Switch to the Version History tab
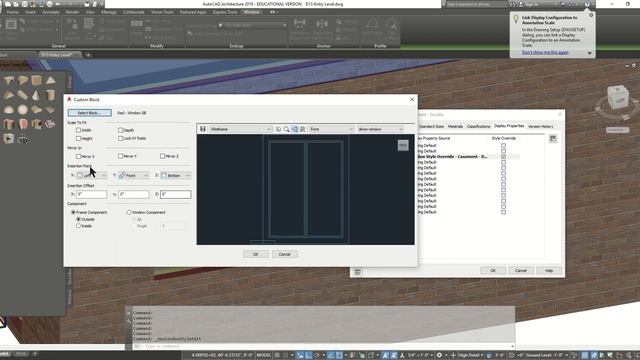This screenshot has height=360, width=640. point(540,127)
